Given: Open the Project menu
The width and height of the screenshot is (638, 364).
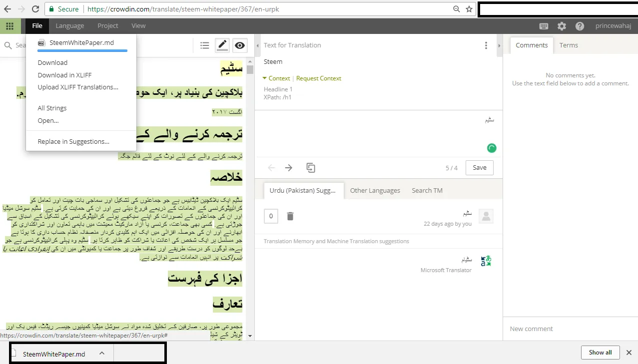Looking at the screenshot, I should pyautogui.click(x=108, y=26).
